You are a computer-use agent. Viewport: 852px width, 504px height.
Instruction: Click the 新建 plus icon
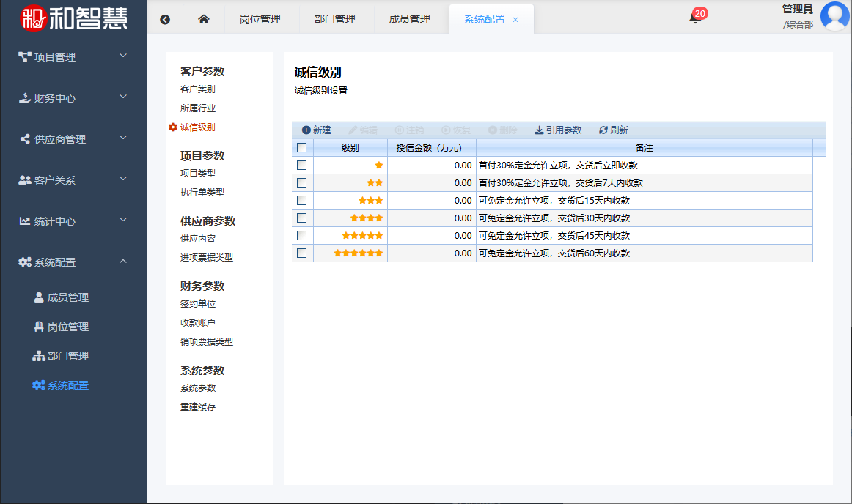coord(306,130)
